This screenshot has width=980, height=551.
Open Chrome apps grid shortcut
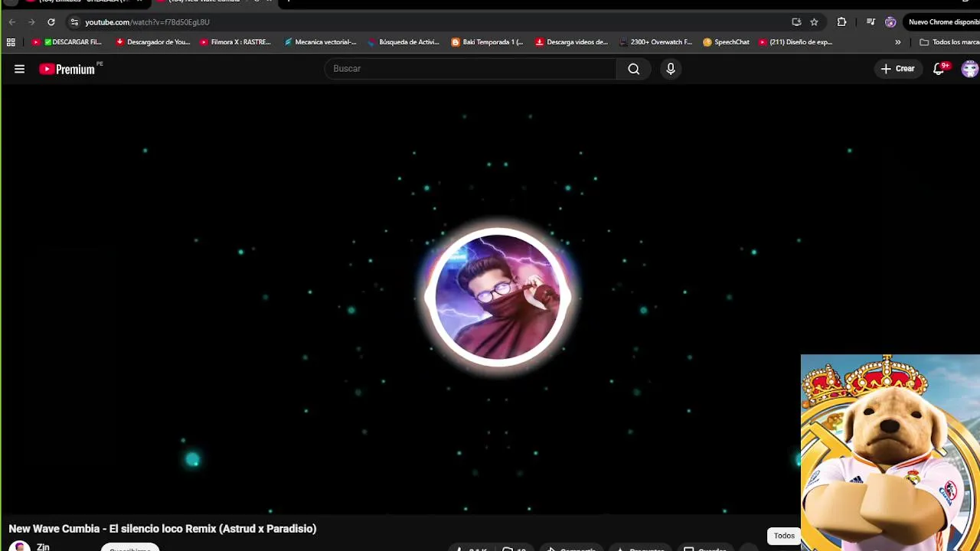[x=11, y=42]
